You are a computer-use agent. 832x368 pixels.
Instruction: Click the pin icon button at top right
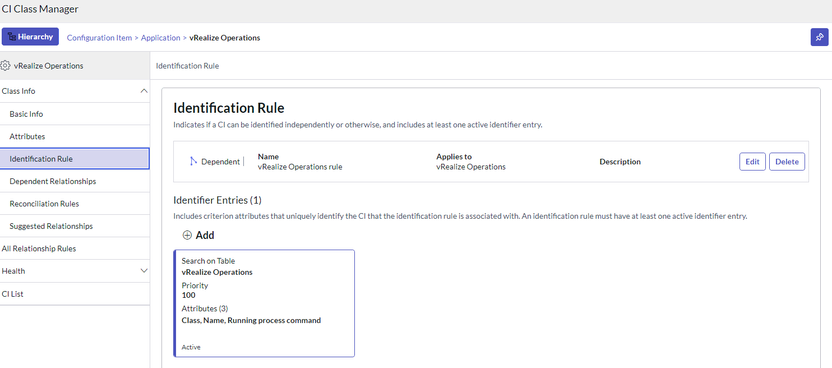(819, 37)
